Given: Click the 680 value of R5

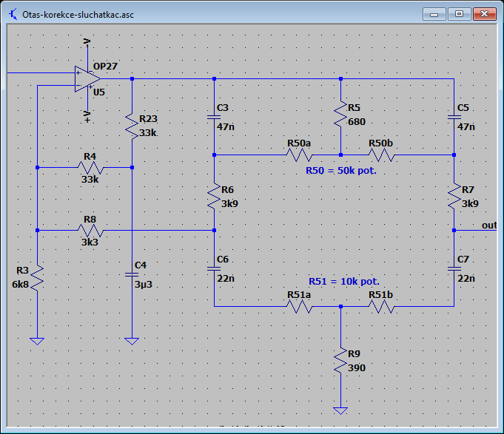Looking at the screenshot, I should point(357,122).
